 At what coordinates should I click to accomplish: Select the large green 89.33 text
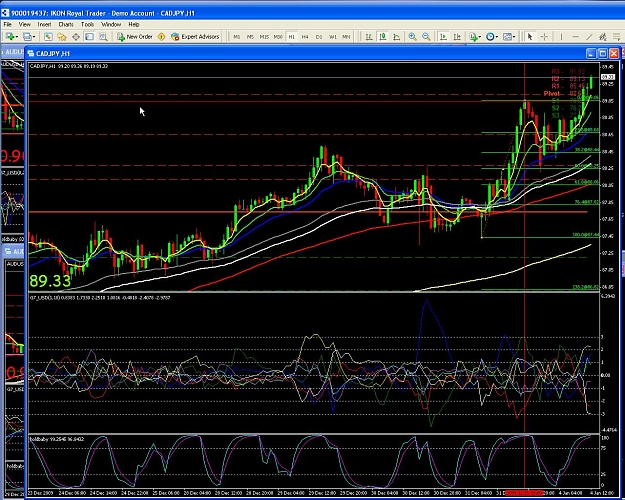[x=50, y=281]
